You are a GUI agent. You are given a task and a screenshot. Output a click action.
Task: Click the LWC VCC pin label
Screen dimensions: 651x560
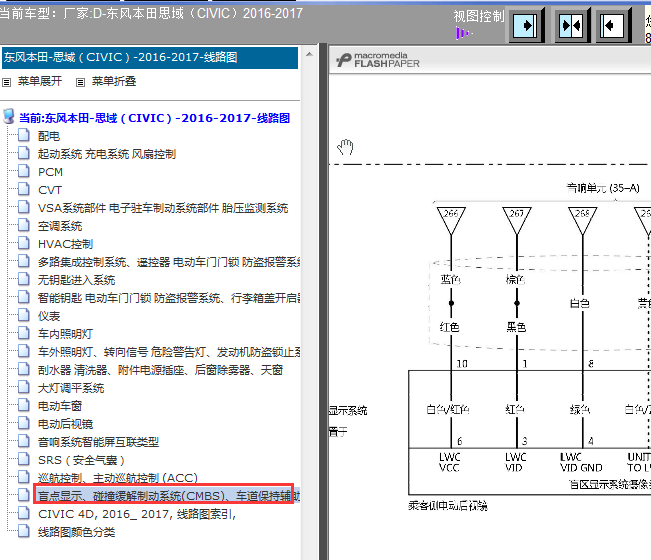(450, 462)
